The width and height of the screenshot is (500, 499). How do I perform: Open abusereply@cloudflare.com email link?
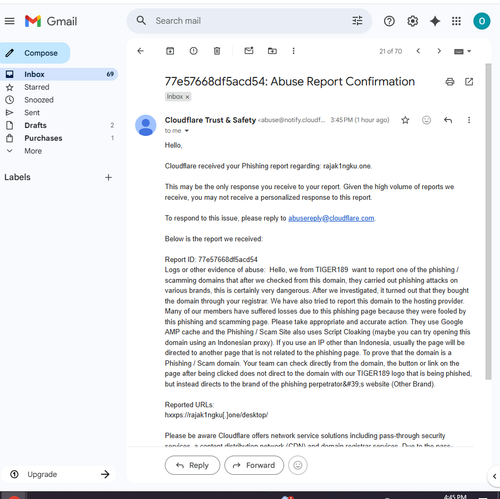point(331,218)
